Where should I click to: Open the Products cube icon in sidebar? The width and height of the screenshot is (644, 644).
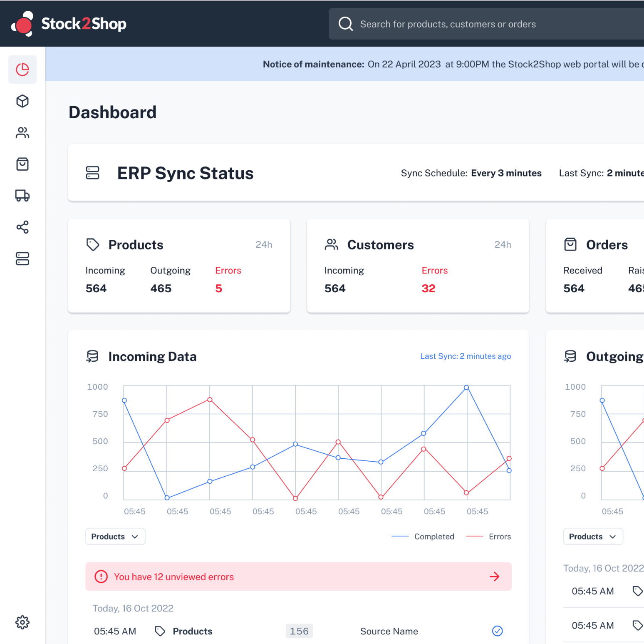tap(22, 101)
